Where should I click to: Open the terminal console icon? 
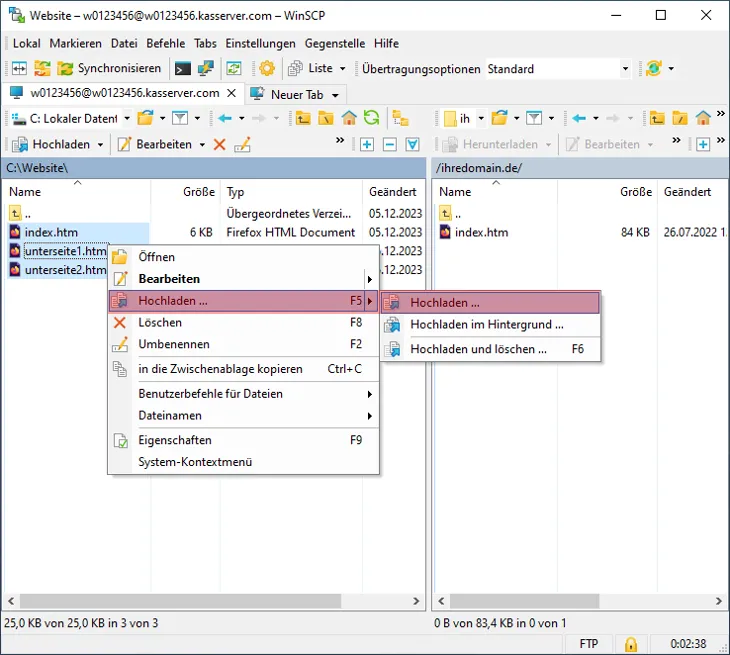pos(182,68)
